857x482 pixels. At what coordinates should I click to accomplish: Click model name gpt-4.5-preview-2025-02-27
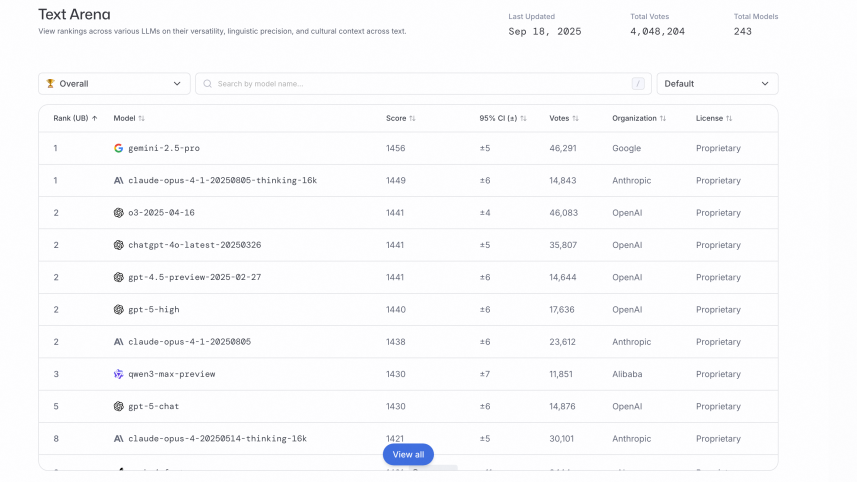pos(195,277)
